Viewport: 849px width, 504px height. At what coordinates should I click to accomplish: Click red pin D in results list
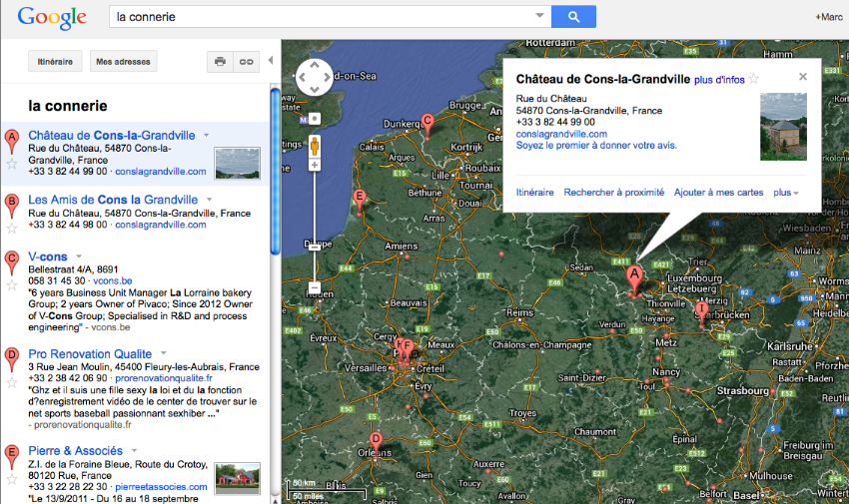[12, 359]
